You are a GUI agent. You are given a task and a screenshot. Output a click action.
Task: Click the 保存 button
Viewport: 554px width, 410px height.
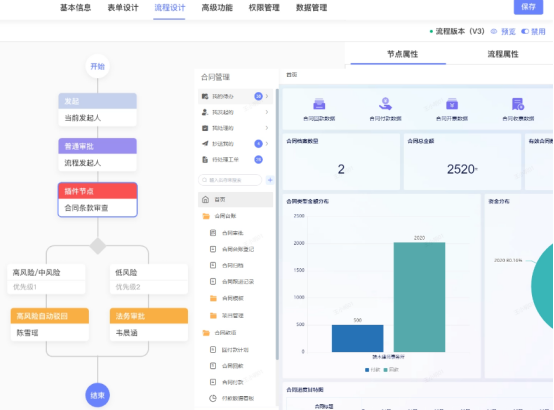click(528, 7)
